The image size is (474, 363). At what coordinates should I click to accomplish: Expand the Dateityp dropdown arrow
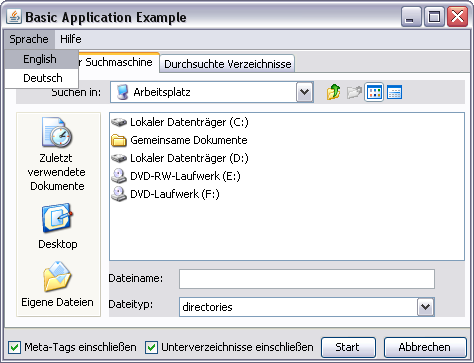point(426,307)
